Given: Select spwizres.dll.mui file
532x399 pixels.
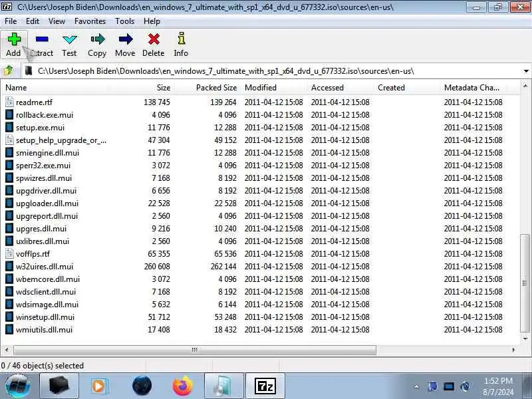Looking at the screenshot, I should (44, 178).
